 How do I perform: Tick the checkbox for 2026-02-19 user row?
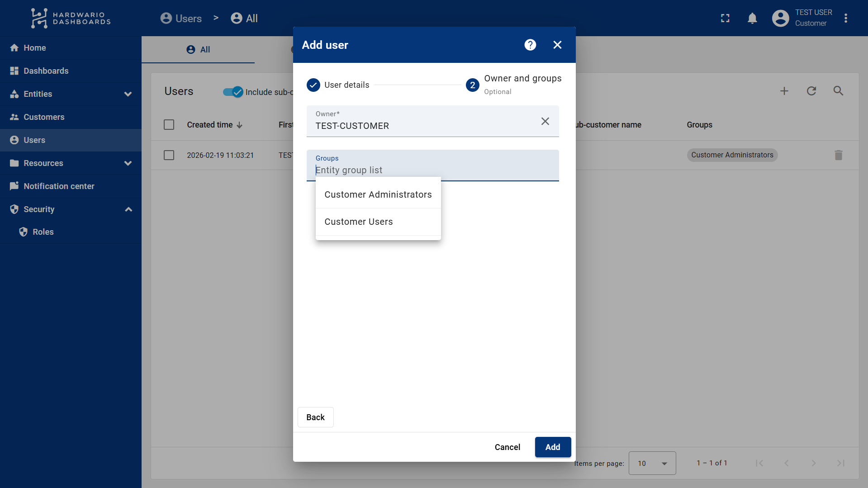169,155
